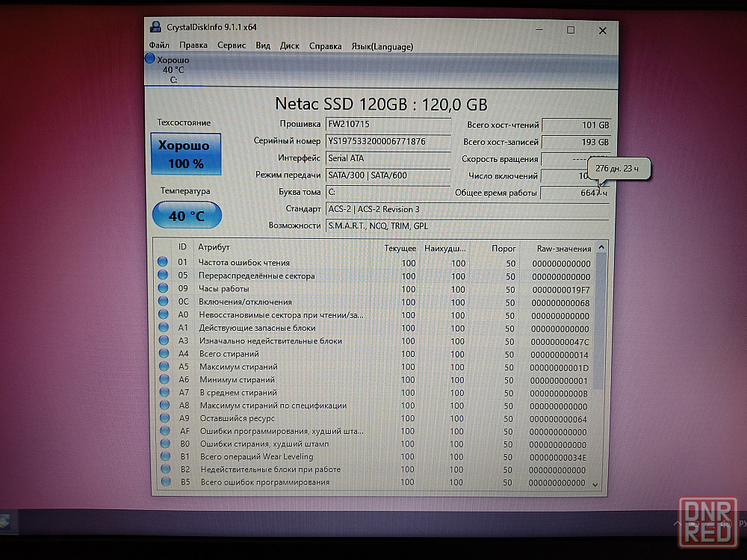Select the 'Частота ошибок чтения' attribute name
The width and height of the screenshot is (747, 560).
tap(244, 262)
